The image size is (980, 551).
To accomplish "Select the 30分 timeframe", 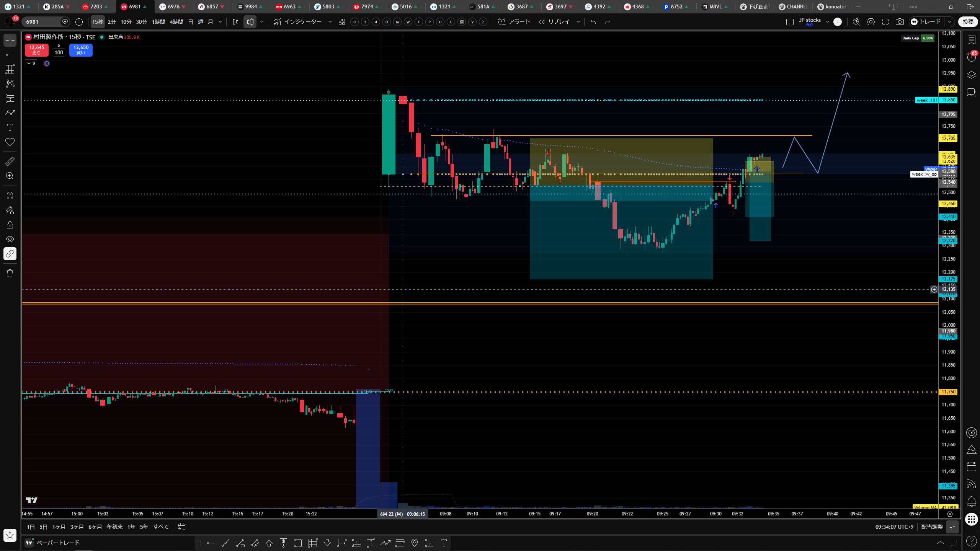I will click(x=142, y=22).
